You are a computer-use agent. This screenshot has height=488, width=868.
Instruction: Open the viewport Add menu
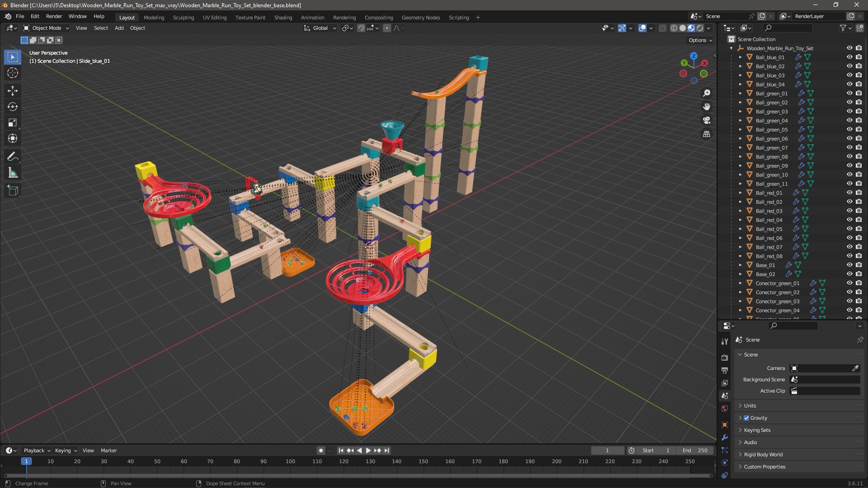click(x=119, y=28)
